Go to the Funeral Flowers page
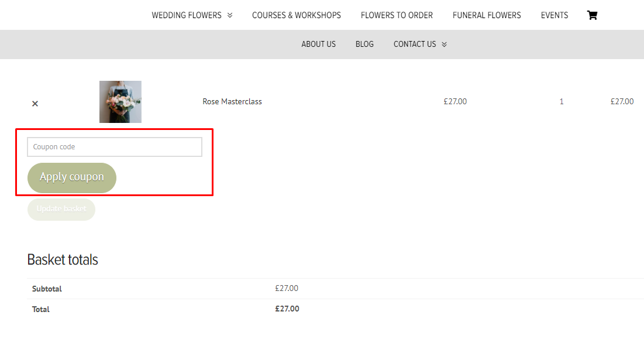This screenshot has height=339, width=644. (x=487, y=15)
